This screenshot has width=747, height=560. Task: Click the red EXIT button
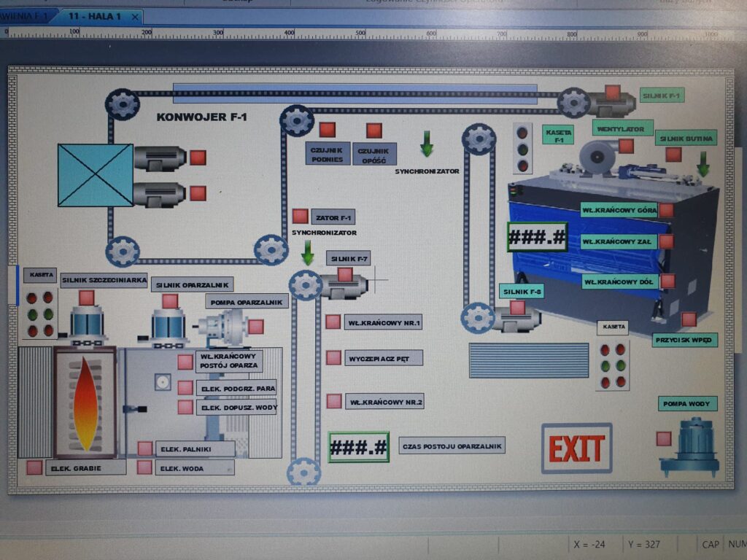point(576,448)
